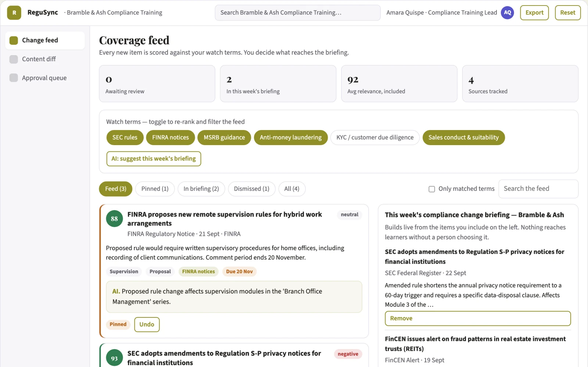Click the In this week's briefing stat card
The image size is (588, 367).
coord(278,84)
